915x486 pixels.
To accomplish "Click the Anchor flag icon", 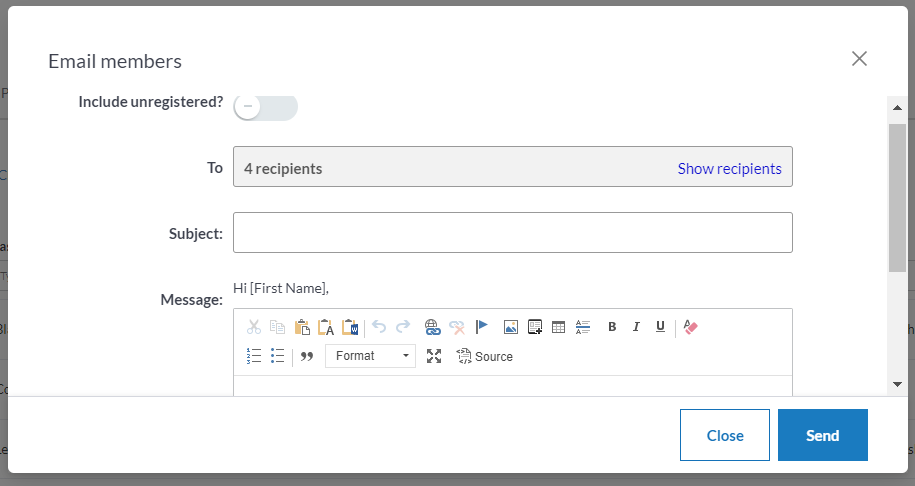I will click(x=482, y=327).
